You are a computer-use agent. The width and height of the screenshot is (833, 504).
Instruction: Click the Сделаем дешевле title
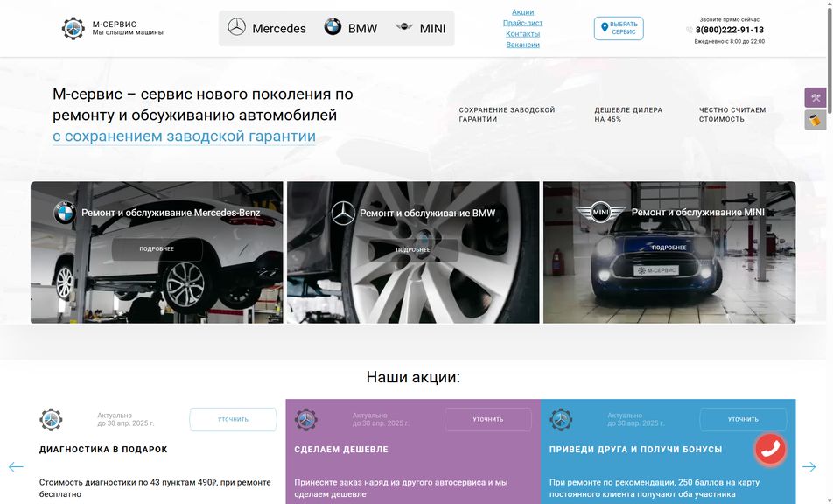tap(341, 449)
